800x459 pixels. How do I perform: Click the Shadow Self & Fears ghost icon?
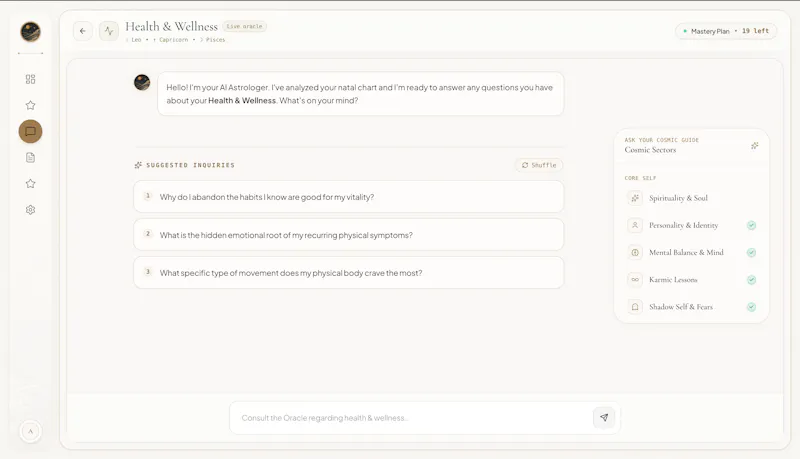(x=635, y=307)
